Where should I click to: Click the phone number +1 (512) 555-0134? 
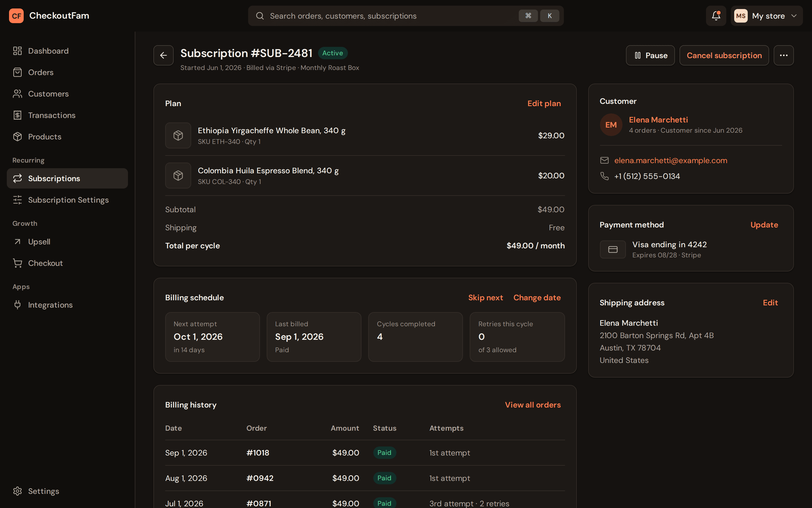[647, 176]
